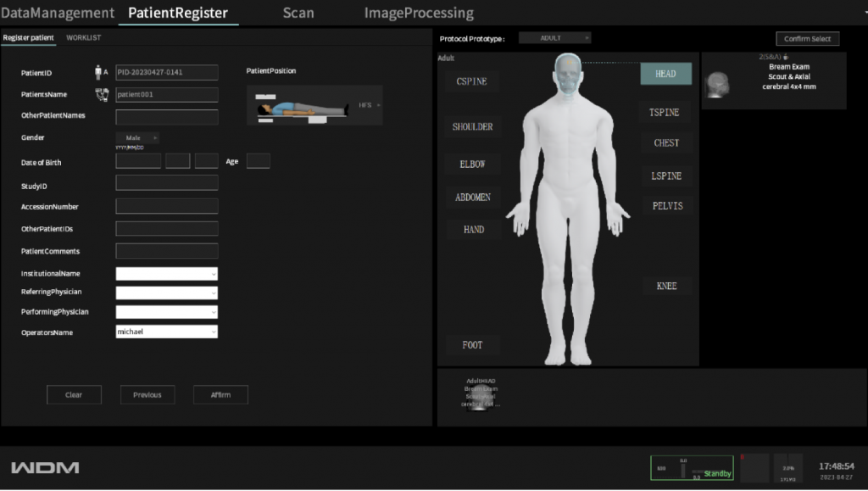The height and width of the screenshot is (491, 868).
Task: Select the AdultHEAD protocol item in bottom panel
Action: [481, 394]
